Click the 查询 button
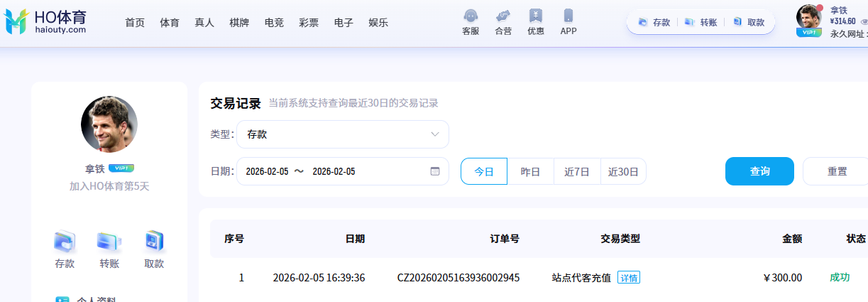This screenshot has width=868, height=302. coord(759,171)
